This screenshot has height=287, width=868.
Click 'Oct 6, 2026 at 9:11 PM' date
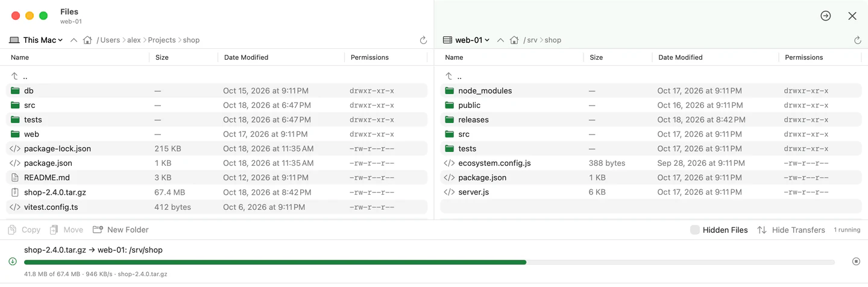[x=265, y=207]
